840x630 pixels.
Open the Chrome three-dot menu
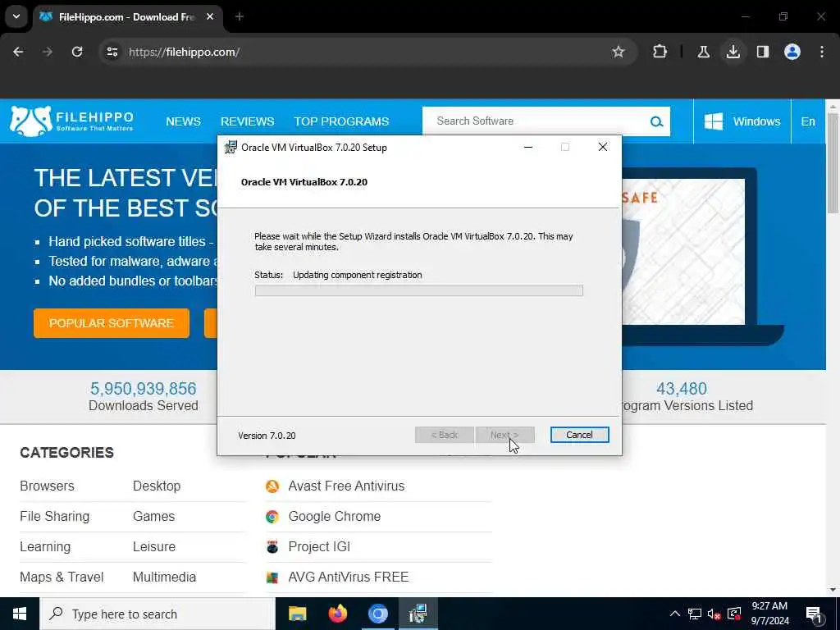click(x=822, y=52)
